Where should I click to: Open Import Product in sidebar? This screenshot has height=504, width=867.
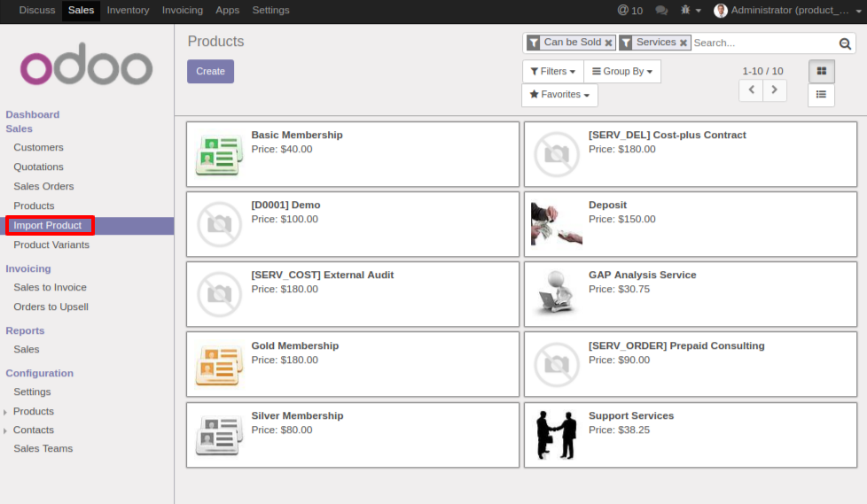click(48, 225)
